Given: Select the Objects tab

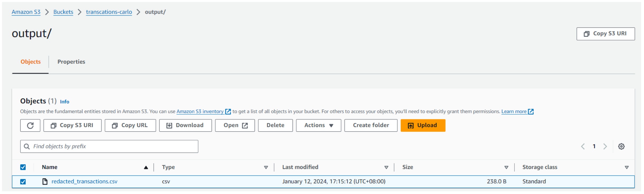Looking at the screenshot, I should pos(31,62).
